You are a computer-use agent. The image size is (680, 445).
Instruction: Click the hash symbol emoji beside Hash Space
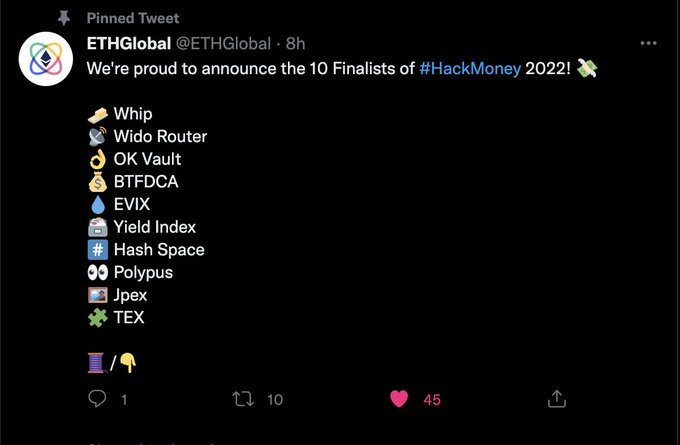[98, 250]
